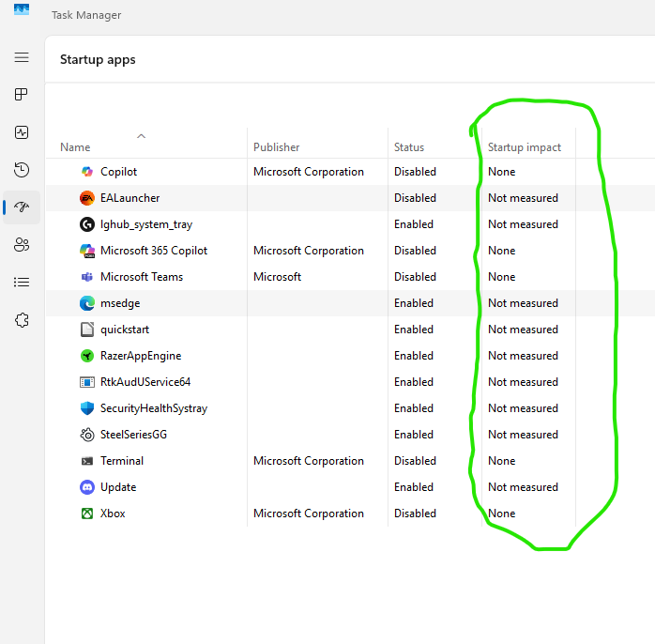655x644 pixels.
Task: Select the RtkAudUService64 row name
Action: pos(145,382)
